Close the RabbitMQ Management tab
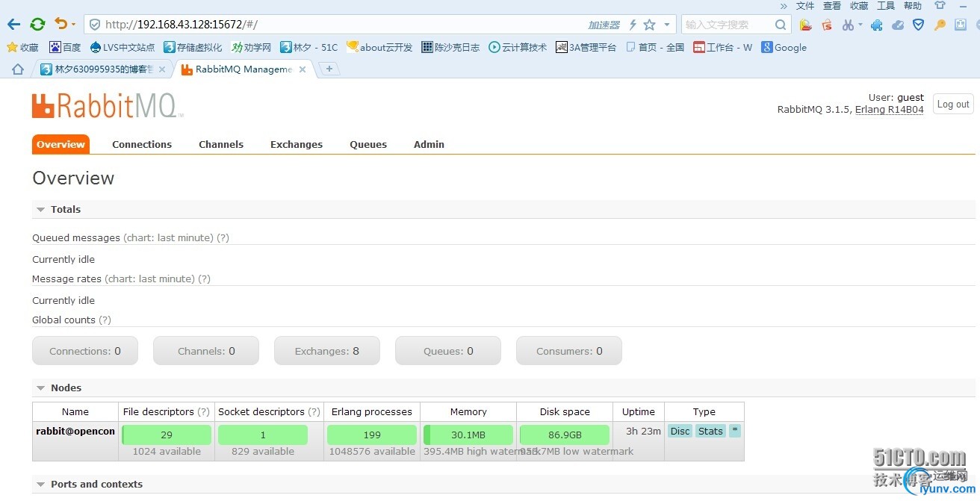The width and height of the screenshot is (980, 501). [303, 69]
